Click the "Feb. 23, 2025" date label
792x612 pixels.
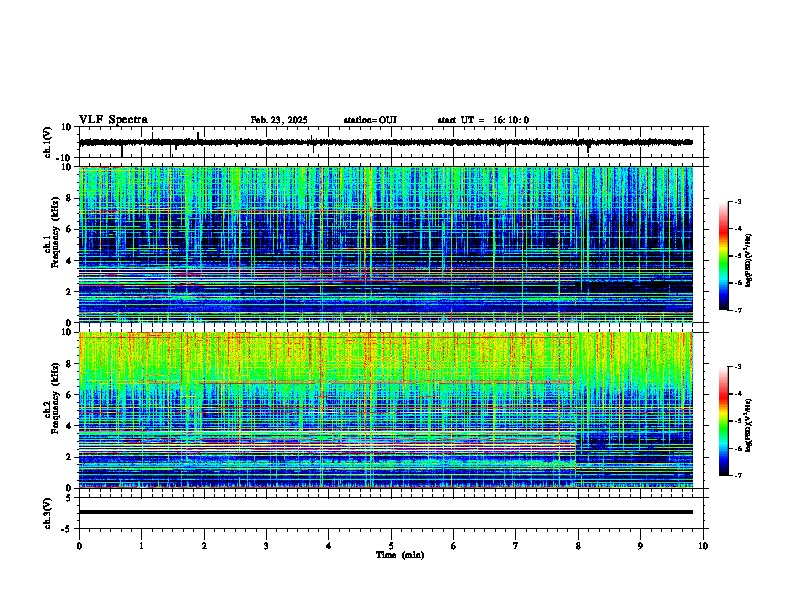point(279,120)
